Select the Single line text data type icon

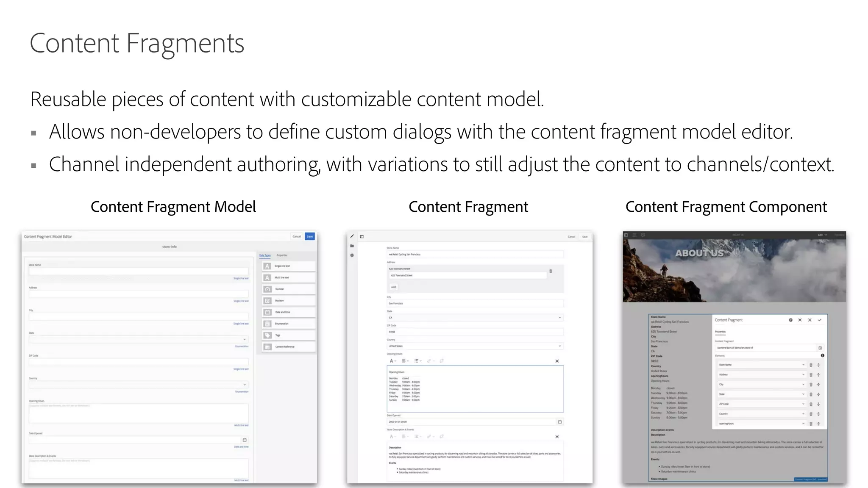click(x=267, y=266)
